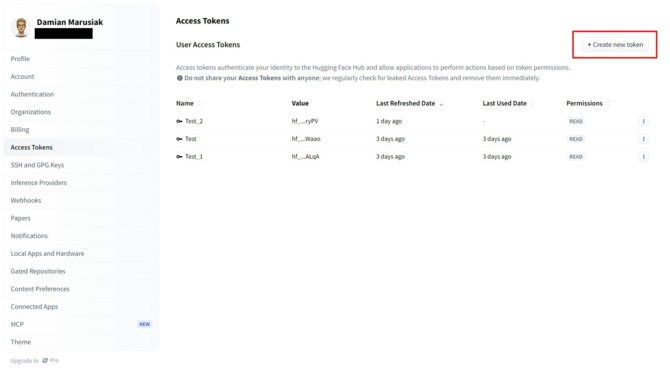Go to Content Preferences
Image resolution: width=670 pixels, height=371 pixels.
tap(81, 289)
